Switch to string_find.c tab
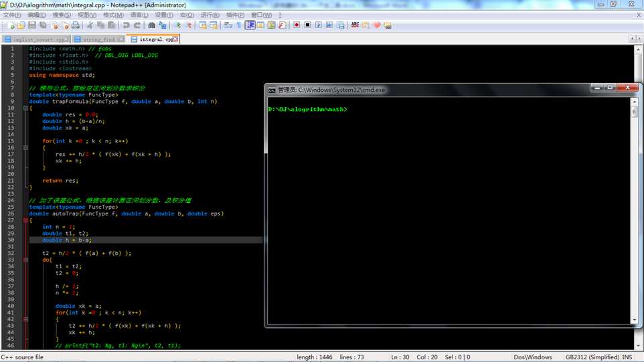644x362 pixels. click(98, 39)
